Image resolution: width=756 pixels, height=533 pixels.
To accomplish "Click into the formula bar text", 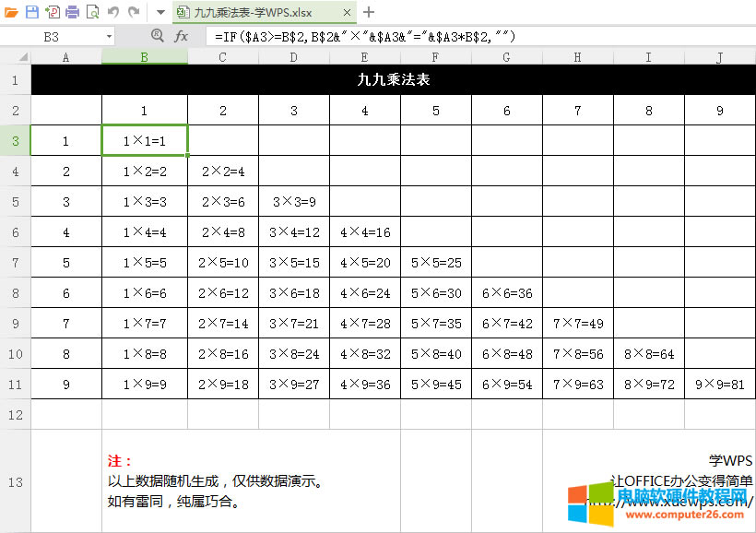I will 480,37.
